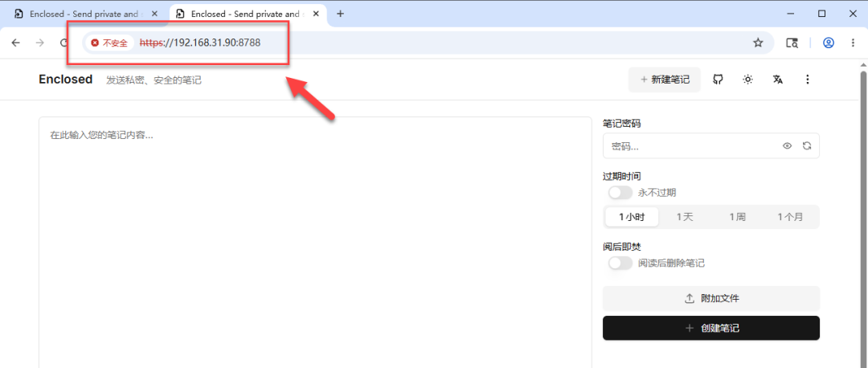This screenshot has height=368, width=868.
Task: Enable the 永不过期 switch
Action: pyautogui.click(x=620, y=193)
